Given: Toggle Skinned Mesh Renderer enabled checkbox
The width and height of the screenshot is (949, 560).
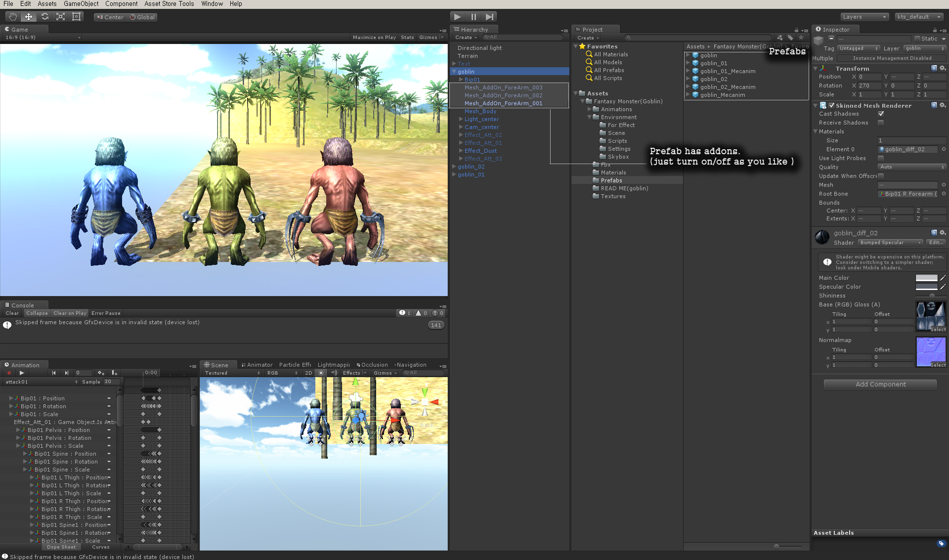Looking at the screenshot, I should click(832, 105).
